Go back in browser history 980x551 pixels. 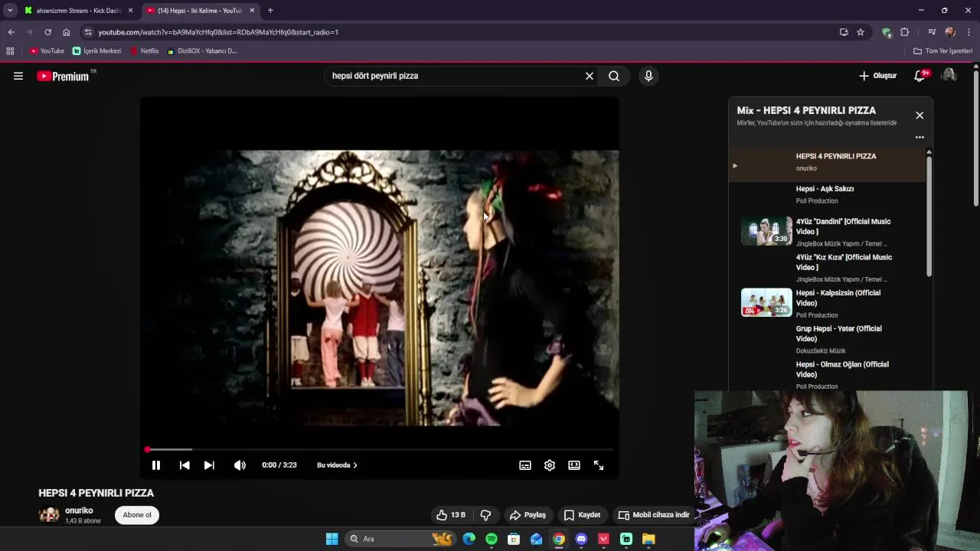11,32
